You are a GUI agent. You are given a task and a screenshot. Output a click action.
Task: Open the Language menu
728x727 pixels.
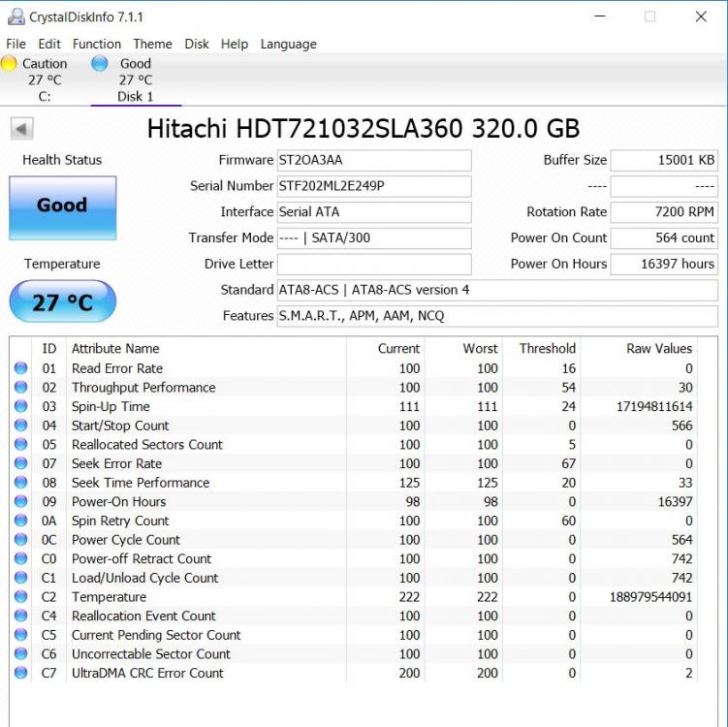(x=288, y=44)
